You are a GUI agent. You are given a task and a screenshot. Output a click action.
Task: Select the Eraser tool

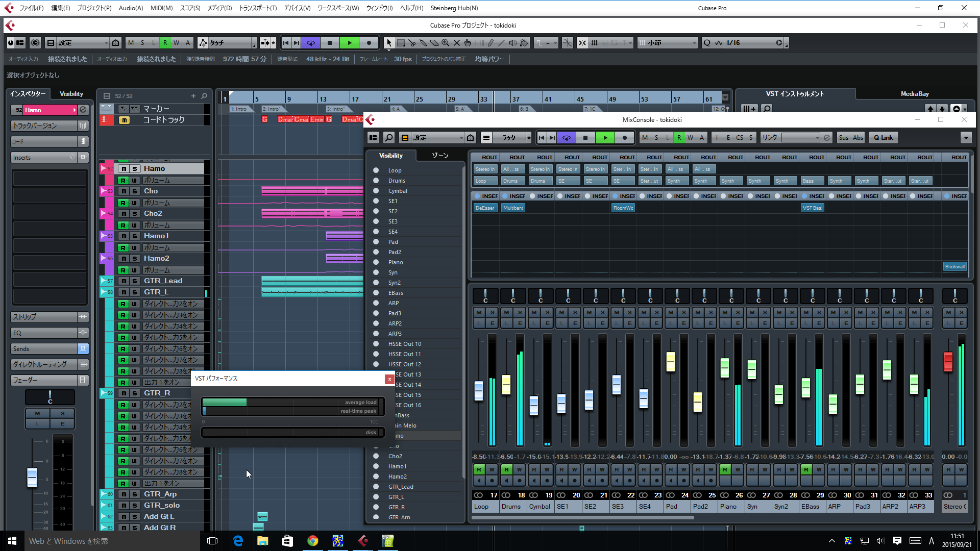(x=434, y=43)
